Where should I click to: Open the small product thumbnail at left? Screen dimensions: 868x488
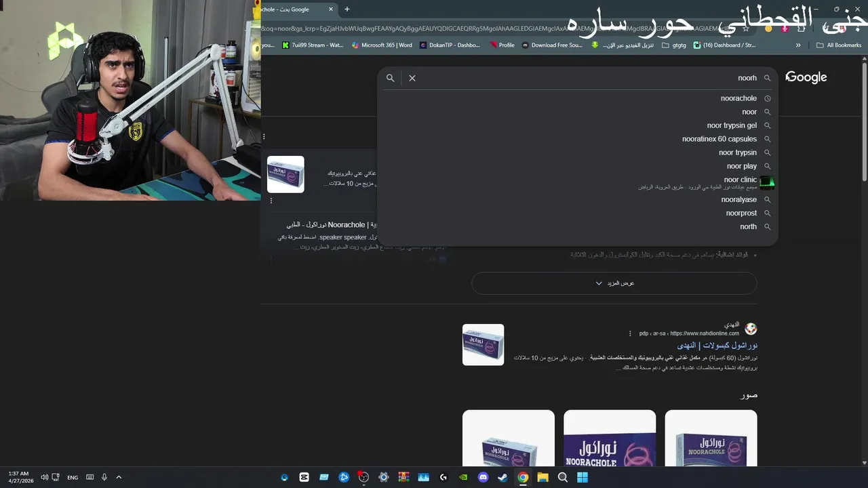point(285,174)
